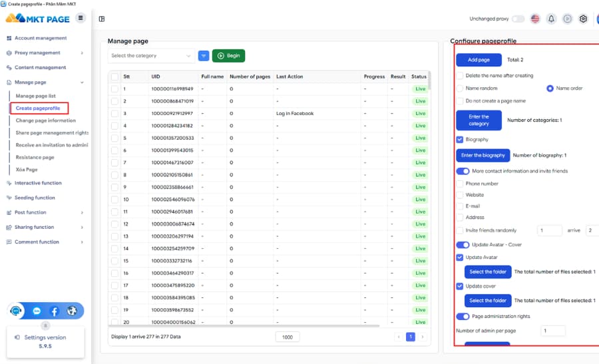Check Delete the name after creating
The width and height of the screenshot is (599, 364).
(460, 76)
